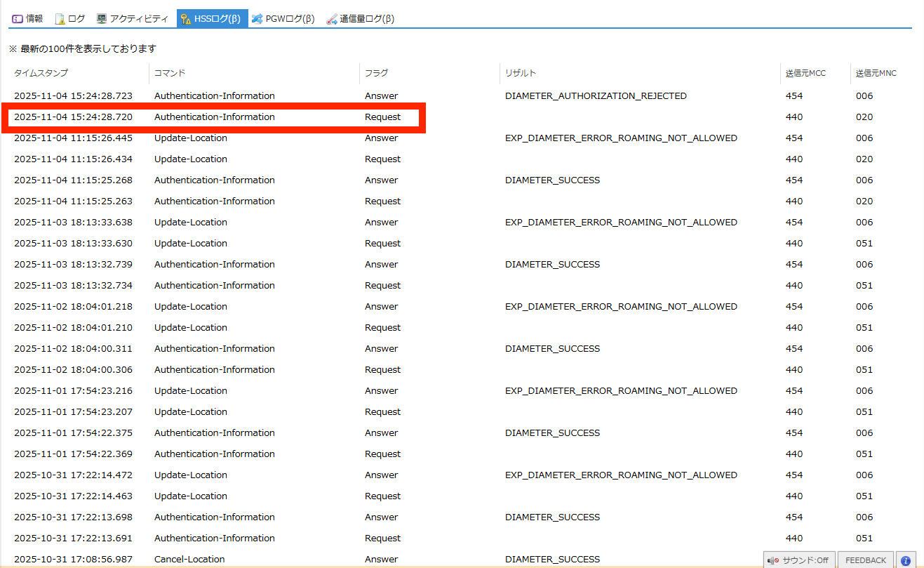924x568 pixels.
Task: Open the FEEDBACK button
Action: pyautogui.click(x=865, y=560)
